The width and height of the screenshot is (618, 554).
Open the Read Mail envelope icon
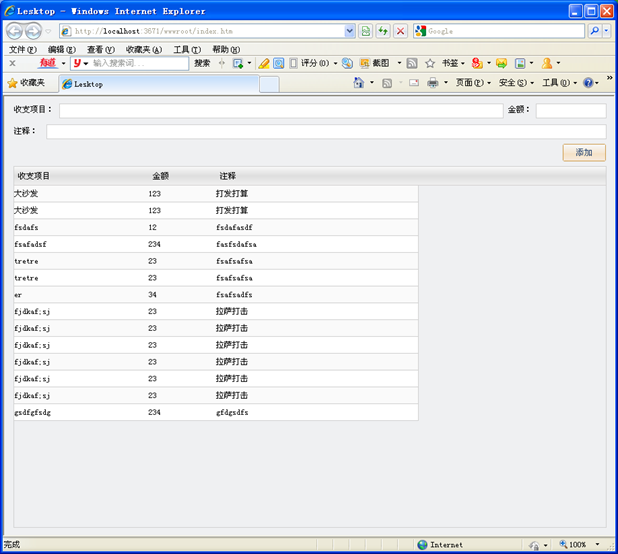(414, 83)
